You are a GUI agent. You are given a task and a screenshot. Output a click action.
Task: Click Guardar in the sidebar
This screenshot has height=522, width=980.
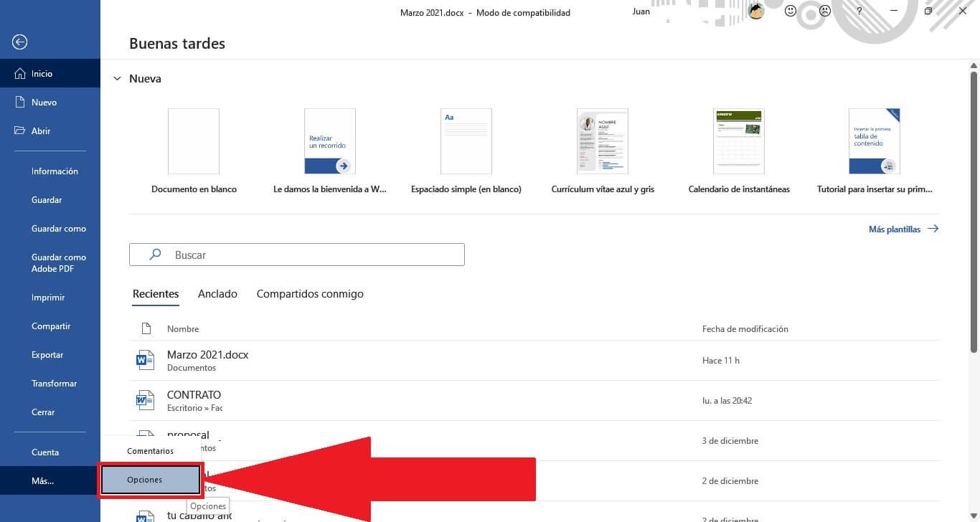click(x=50, y=199)
